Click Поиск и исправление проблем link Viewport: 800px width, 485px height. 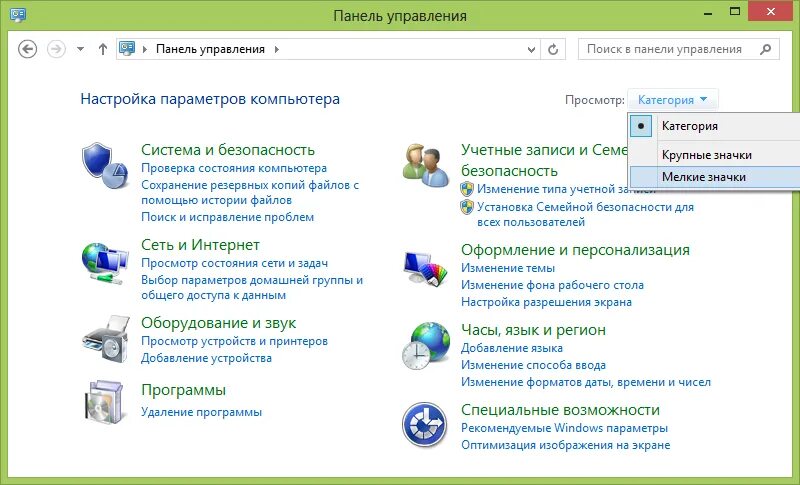click(x=227, y=217)
